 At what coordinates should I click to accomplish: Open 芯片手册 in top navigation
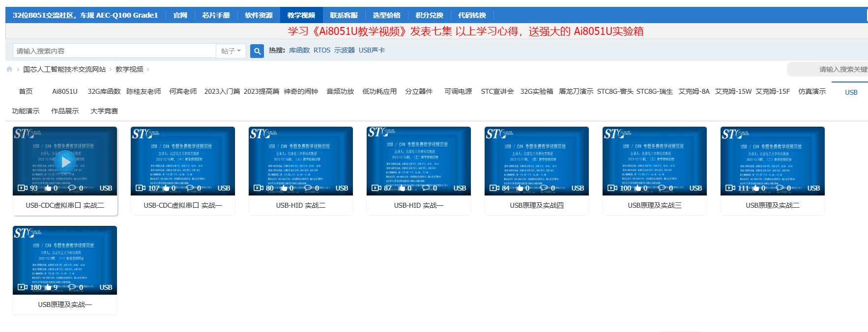point(216,15)
